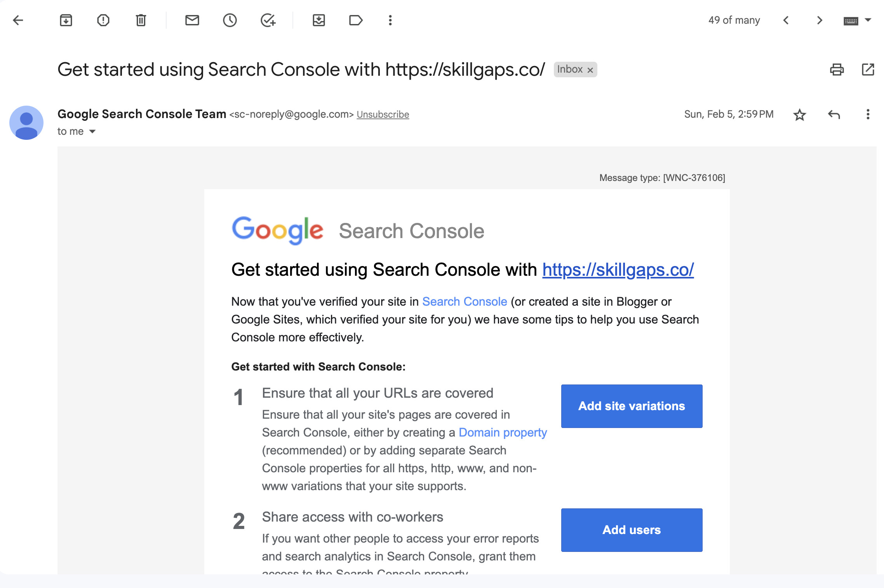Screen dimensions: 884x588
Task: Open the Labels icon menu
Action: coord(355,20)
